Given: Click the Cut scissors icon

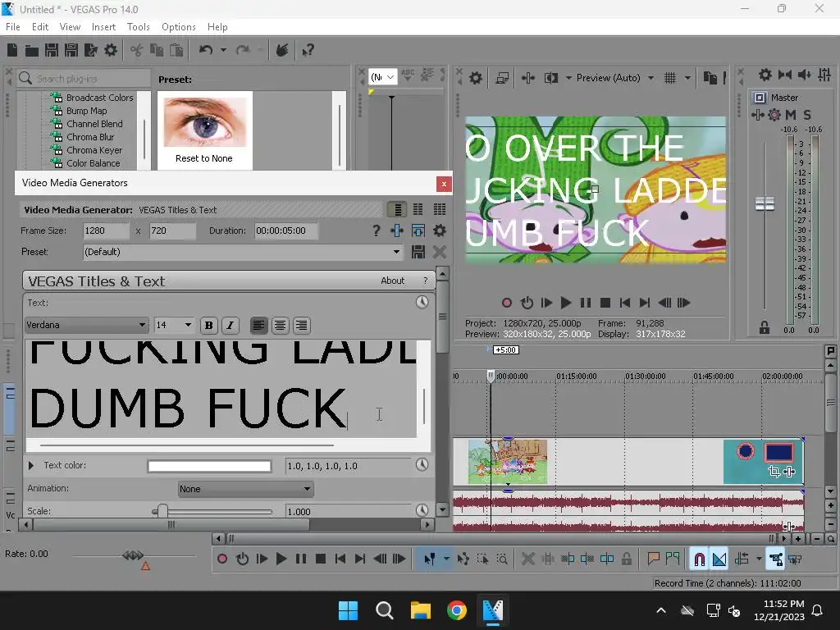Looking at the screenshot, I should pos(137,50).
